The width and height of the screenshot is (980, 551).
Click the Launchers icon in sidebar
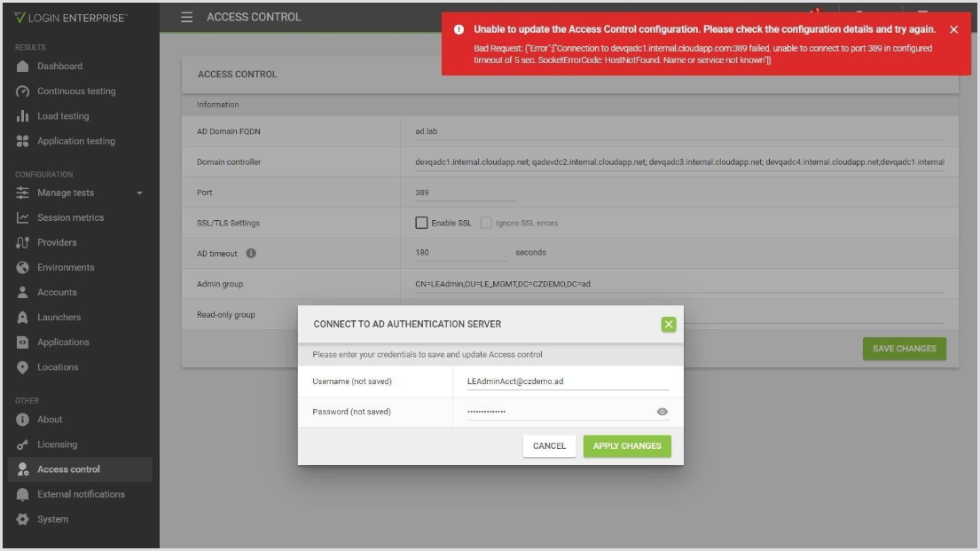(23, 317)
